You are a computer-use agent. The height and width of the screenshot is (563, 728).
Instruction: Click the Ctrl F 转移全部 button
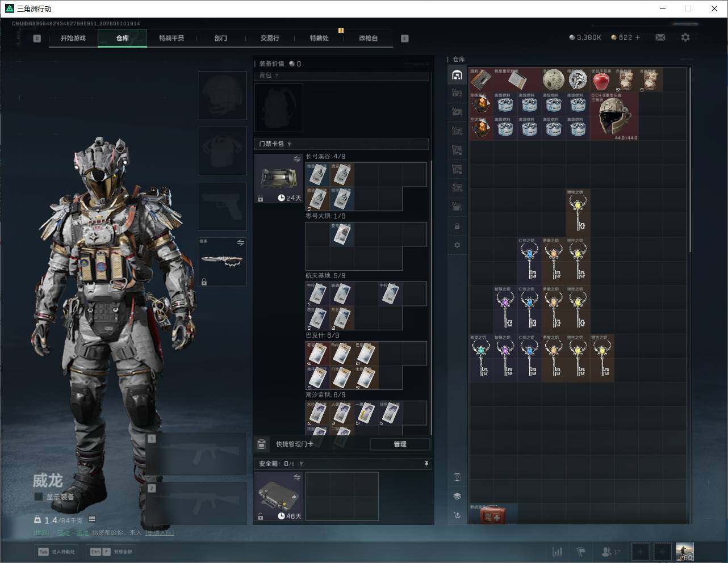click(x=111, y=552)
